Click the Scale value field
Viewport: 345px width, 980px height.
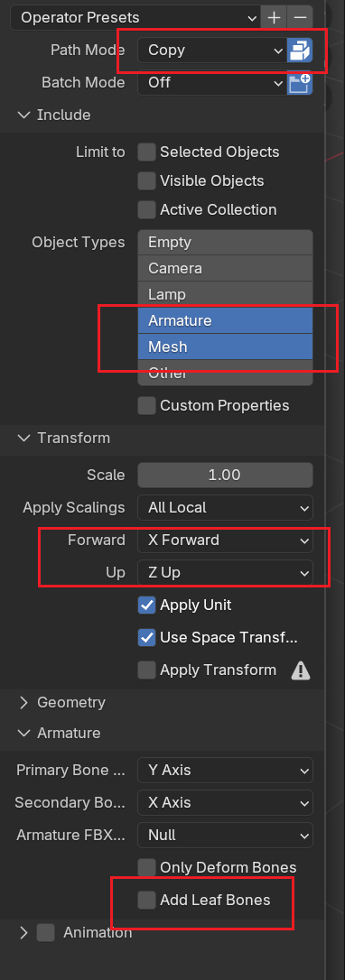(225, 475)
